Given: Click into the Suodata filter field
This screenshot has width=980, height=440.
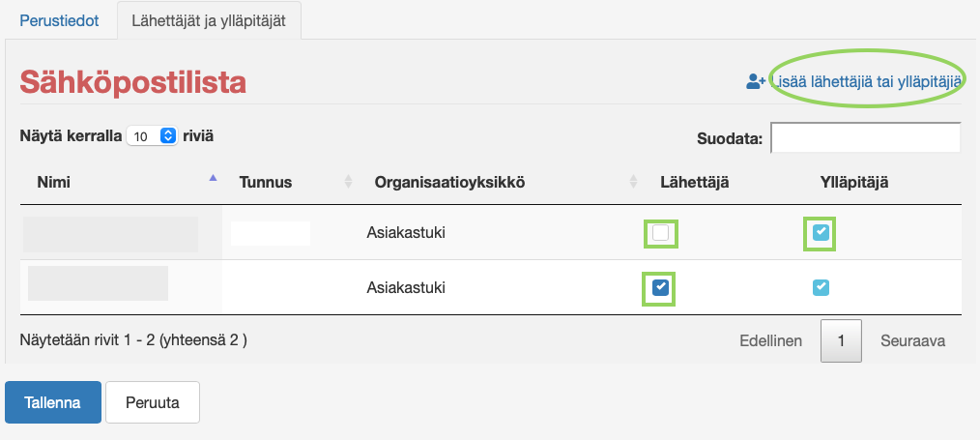Looking at the screenshot, I should tap(865, 138).
